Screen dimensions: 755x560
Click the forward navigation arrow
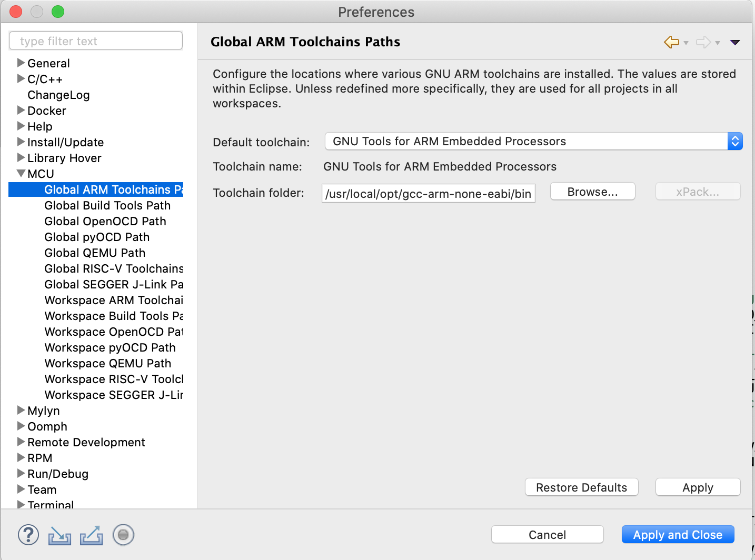pos(703,42)
